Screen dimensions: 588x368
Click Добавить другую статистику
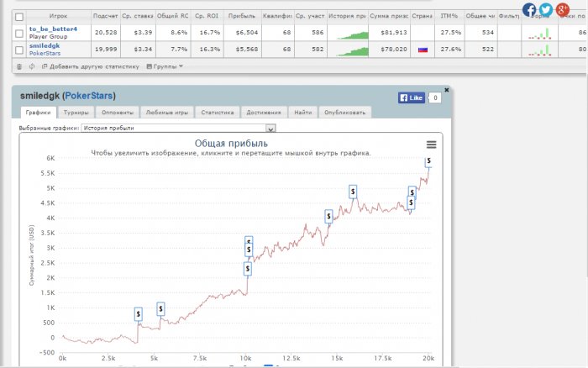tap(91, 66)
